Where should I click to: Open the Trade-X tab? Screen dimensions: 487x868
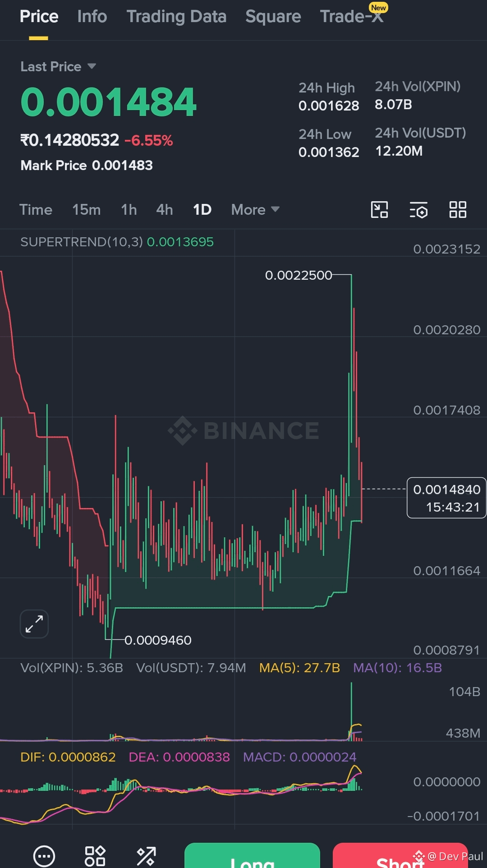click(352, 17)
